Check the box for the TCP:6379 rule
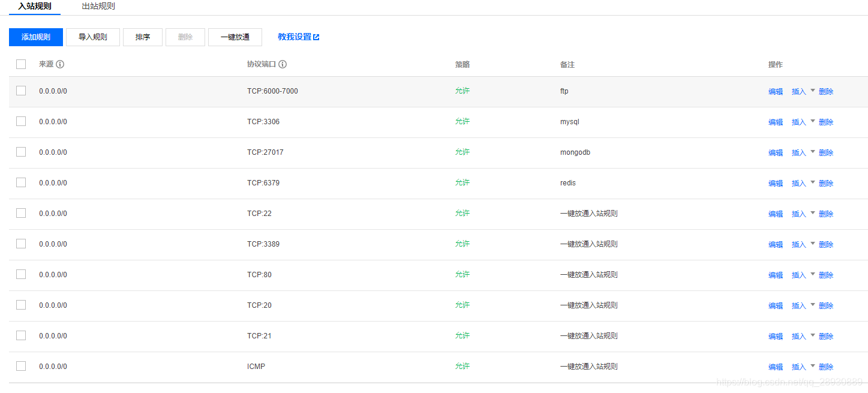 coord(21,182)
